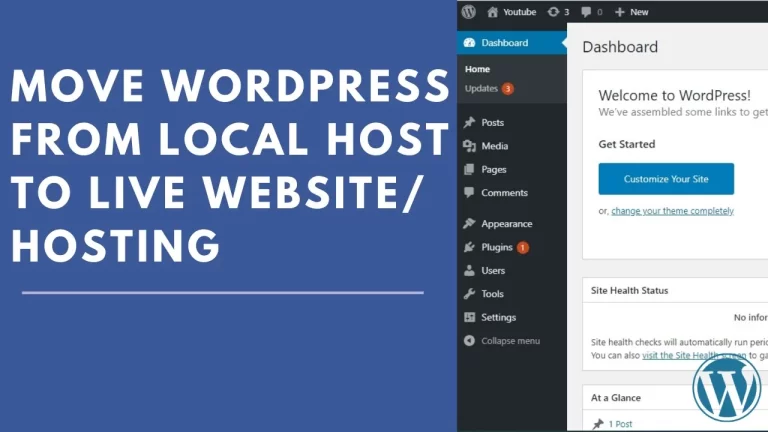Open the comments bubble icon in admin bar
The width and height of the screenshot is (768, 432).
(586, 12)
